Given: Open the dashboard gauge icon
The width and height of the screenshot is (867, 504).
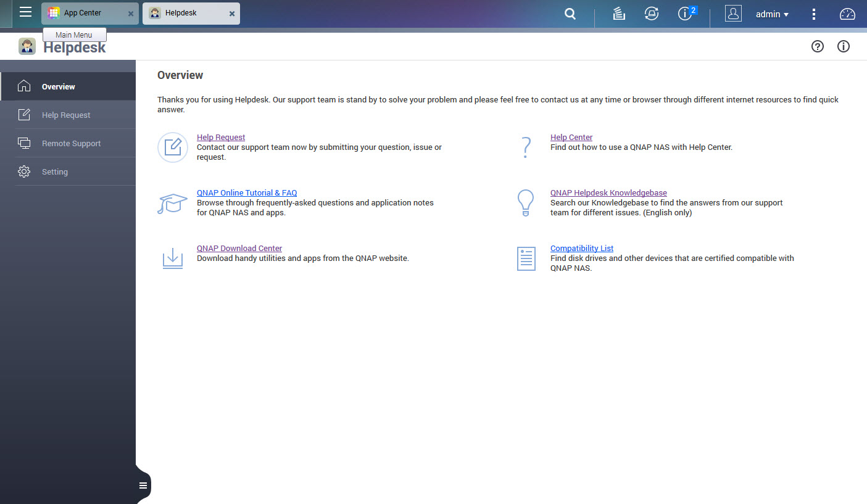Looking at the screenshot, I should (x=847, y=14).
